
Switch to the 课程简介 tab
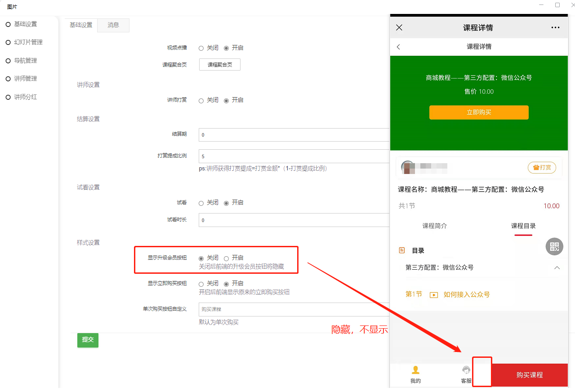tap(434, 226)
